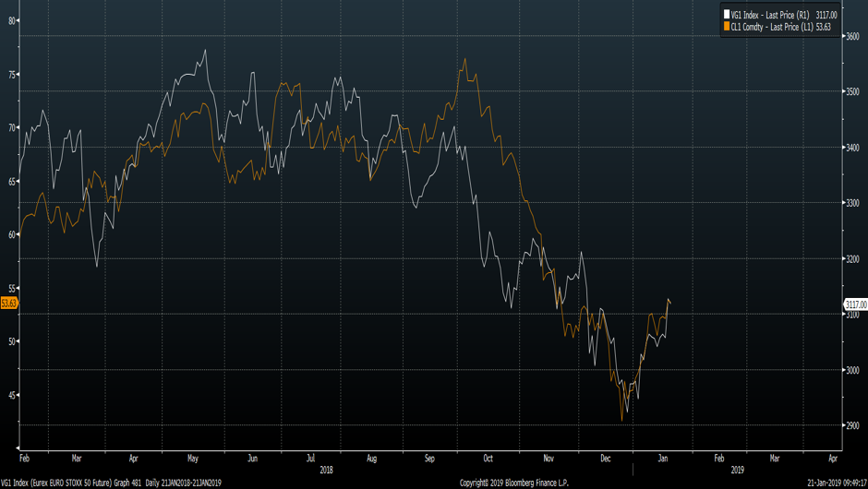
Task: Click the 3200 label on the right axis
Action: click(852, 259)
